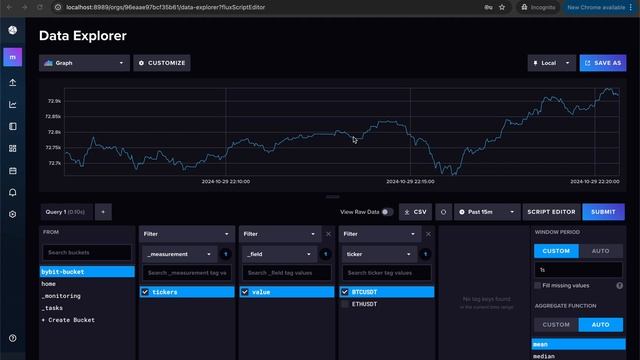Click the _measurement tag count badge

(226, 254)
